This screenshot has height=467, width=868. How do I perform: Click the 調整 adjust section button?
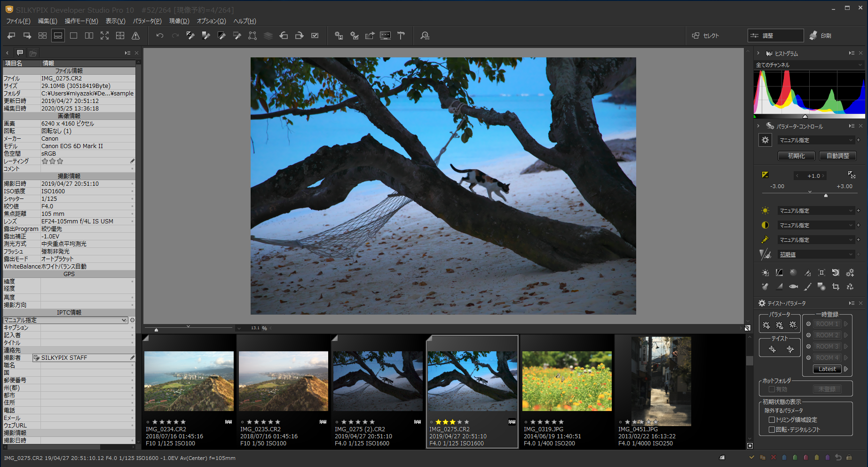click(776, 36)
